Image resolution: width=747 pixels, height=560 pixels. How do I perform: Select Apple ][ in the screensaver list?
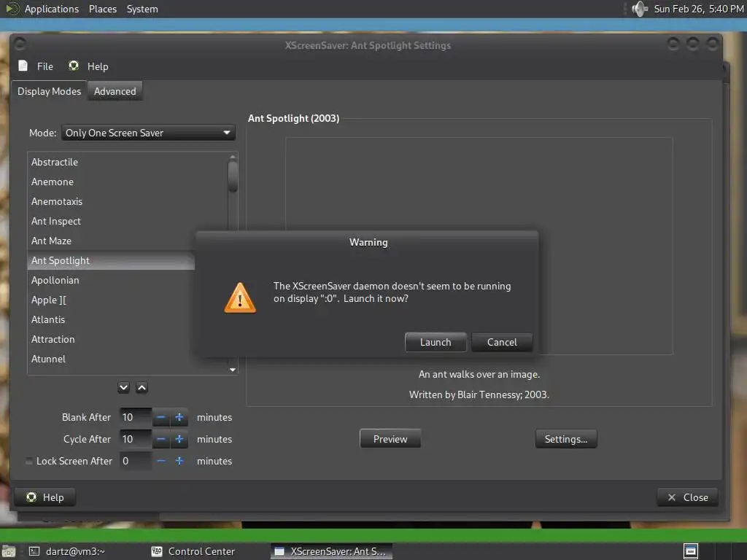click(x=111, y=300)
